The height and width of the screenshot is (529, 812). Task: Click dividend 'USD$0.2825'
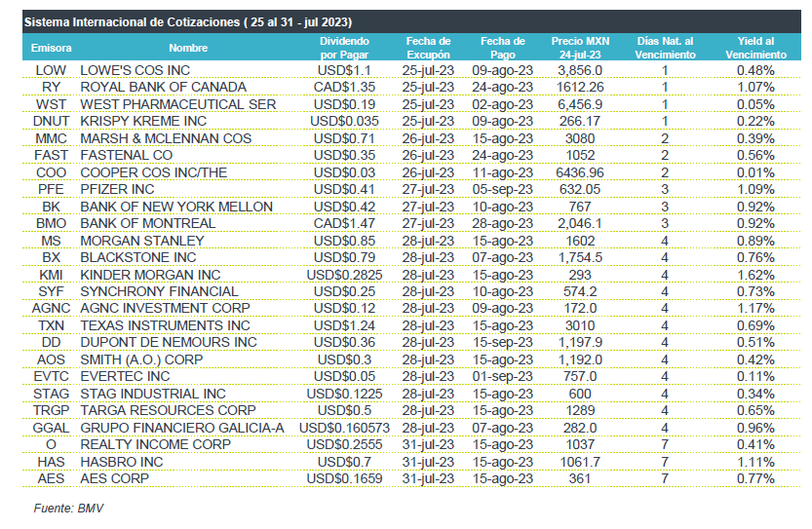pos(344,276)
